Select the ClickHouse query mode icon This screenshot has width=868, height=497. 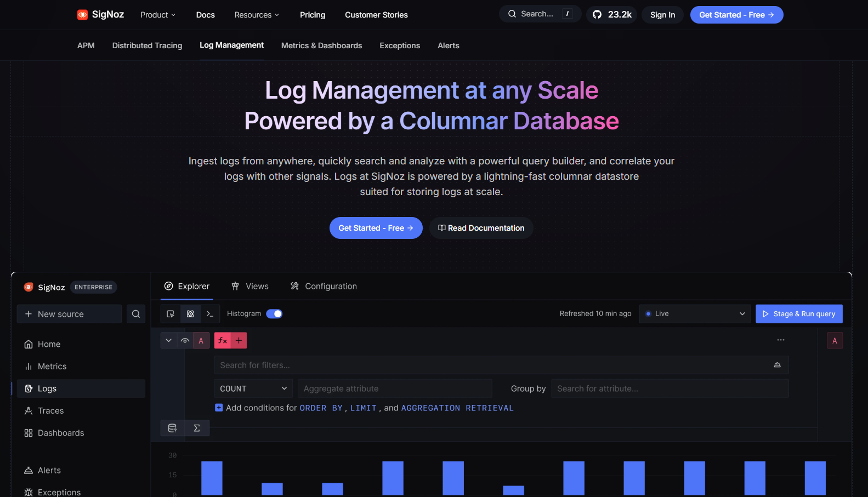(x=190, y=314)
